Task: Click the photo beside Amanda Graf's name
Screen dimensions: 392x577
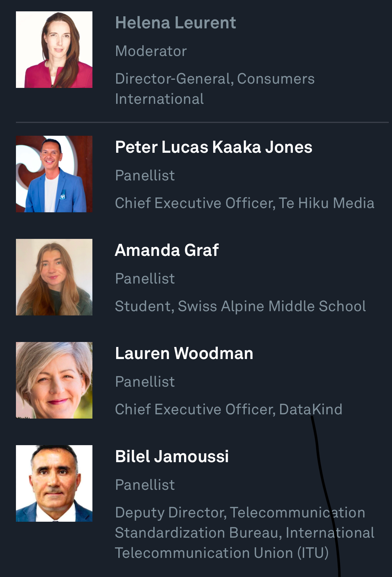Action: [x=54, y=277]
